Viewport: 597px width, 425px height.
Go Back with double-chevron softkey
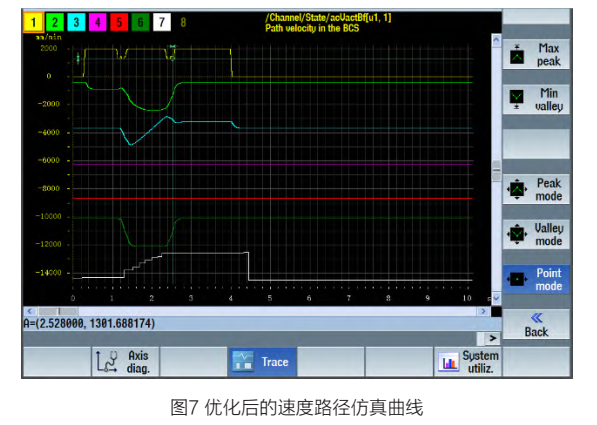[536, 324]
